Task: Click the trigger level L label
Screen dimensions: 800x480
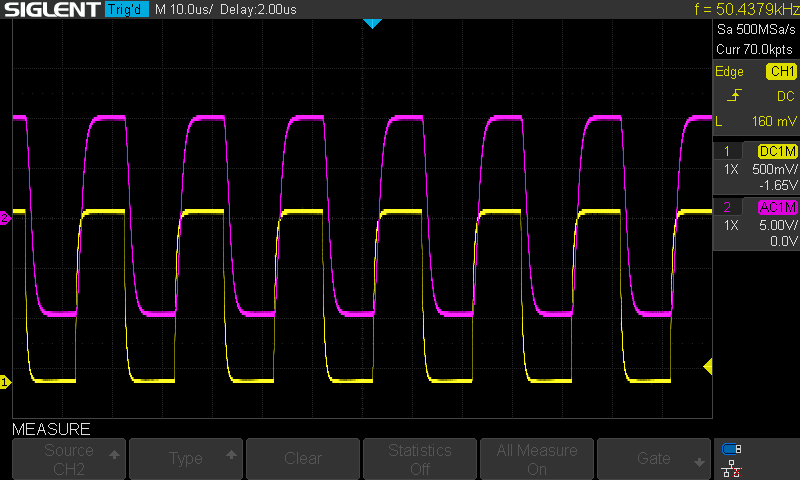Action: (719, 121)
